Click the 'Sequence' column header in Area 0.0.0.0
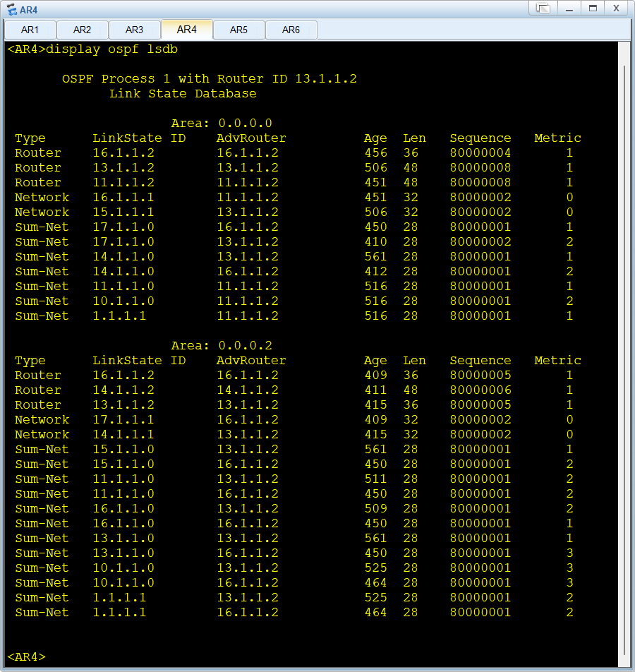 click(x=480, y=138)
